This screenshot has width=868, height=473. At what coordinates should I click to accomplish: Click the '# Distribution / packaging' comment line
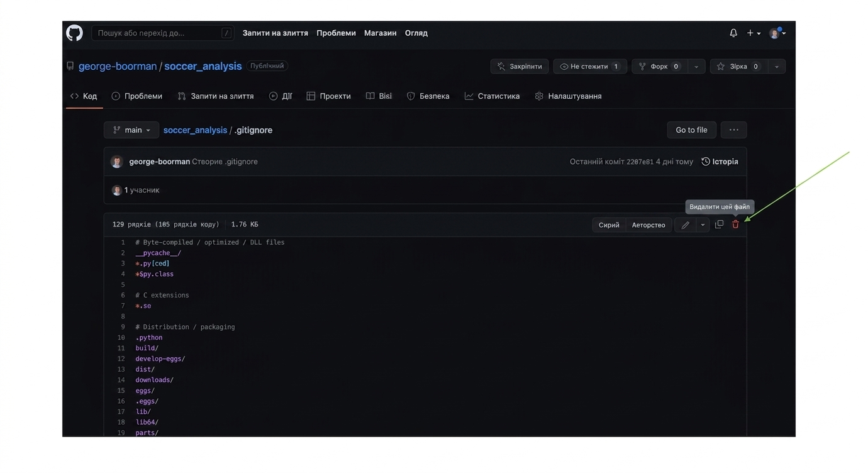185,327
